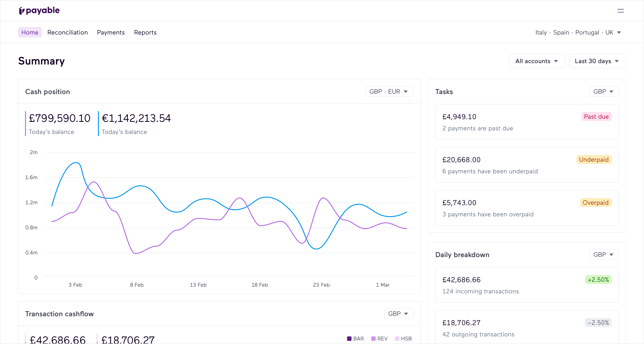Click the payable logo
Screen dimensions: 644x344
39,11
